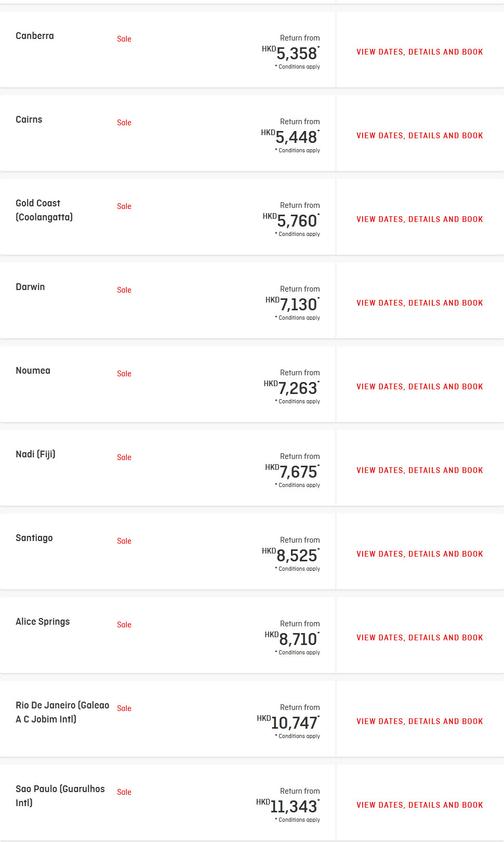
Task: Click the Sale tag on Darwin row
Action: coord(124,290)
